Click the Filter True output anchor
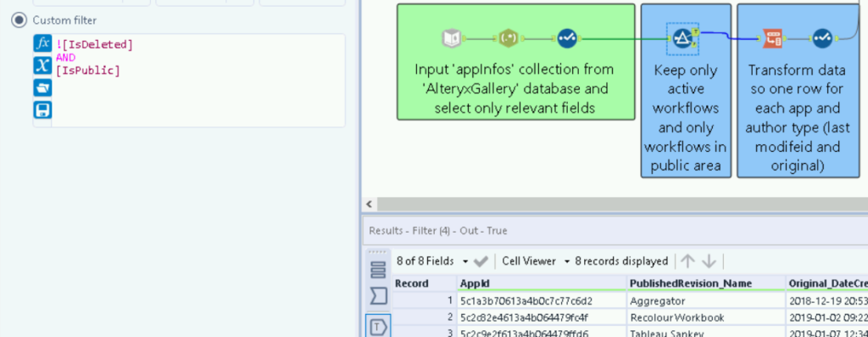This screenshot has height=337, width=868. coord(696,33)
